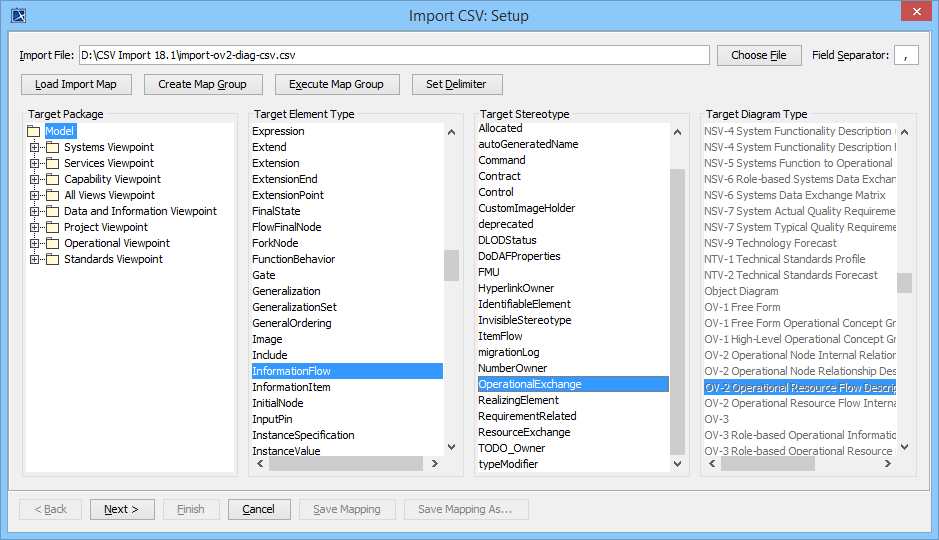This screenshot has width=939, height=540.
Task: Click the Field Separator input box
Action: pyautogui.click(x=905, y=55)
